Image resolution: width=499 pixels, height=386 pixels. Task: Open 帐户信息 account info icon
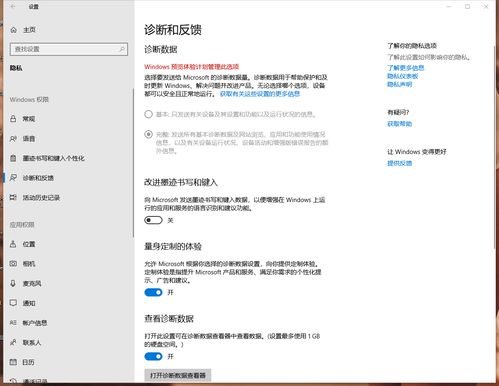13,323
